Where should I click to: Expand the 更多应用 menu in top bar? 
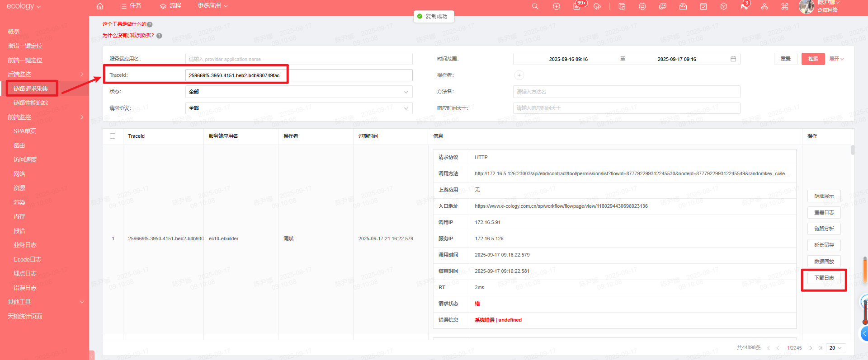coord(212,6)
